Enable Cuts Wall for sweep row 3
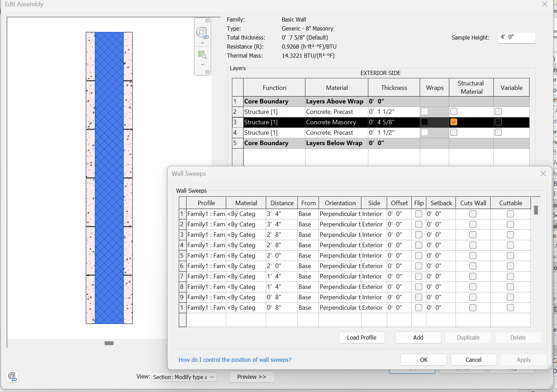Image resolution: width=557 pixels, height=392 pixels. [x=473, y=235]
